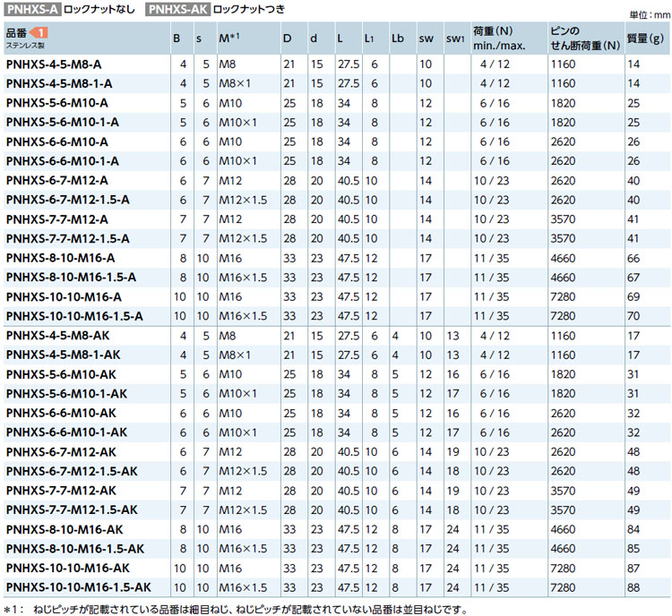Open part number PNHXS-10-10-M16-1.5-A

(73, 315)
